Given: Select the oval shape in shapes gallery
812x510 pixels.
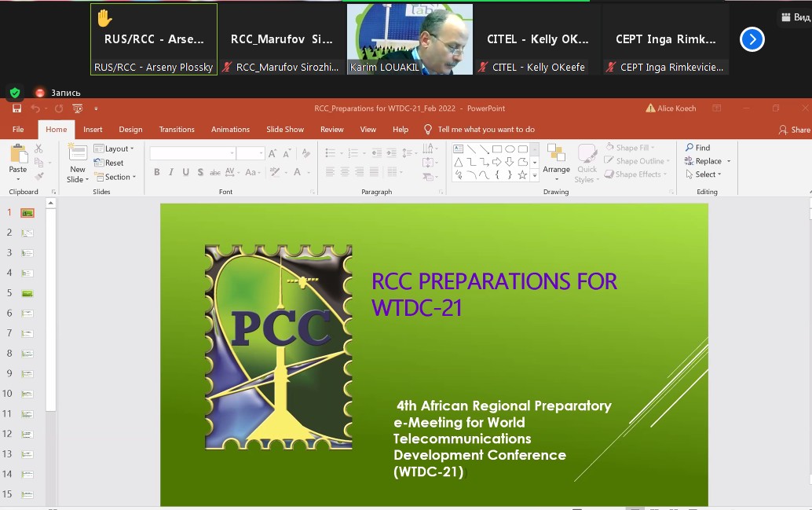Looking at the screenshot, I should pos(510,149).
